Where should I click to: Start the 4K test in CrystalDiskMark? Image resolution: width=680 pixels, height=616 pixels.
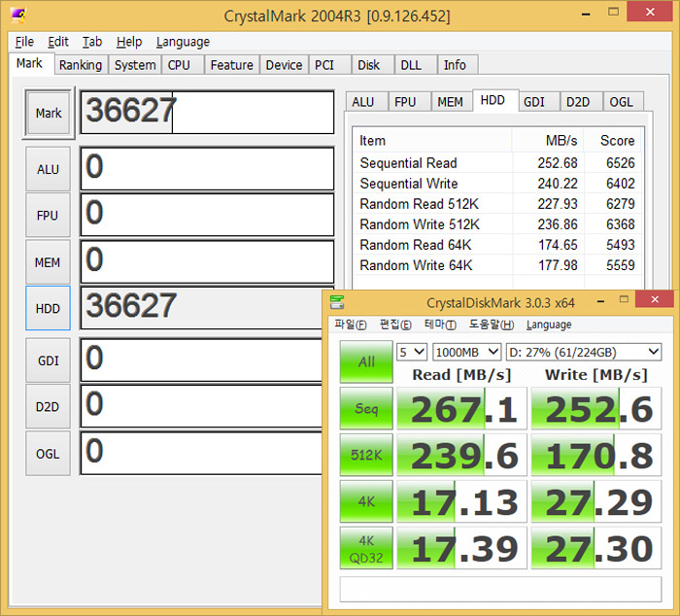pyautogui.click(x=366, y=501)
